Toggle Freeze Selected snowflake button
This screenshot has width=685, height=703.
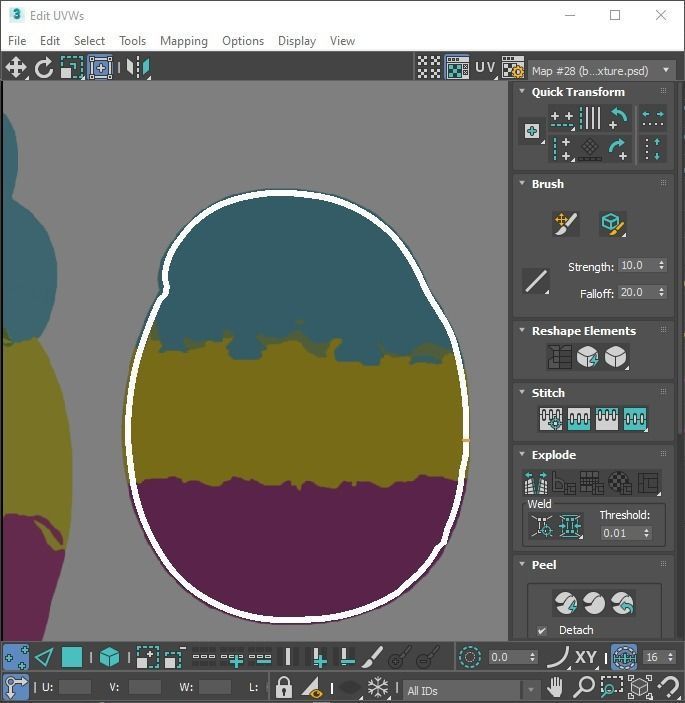click(377, 687)
